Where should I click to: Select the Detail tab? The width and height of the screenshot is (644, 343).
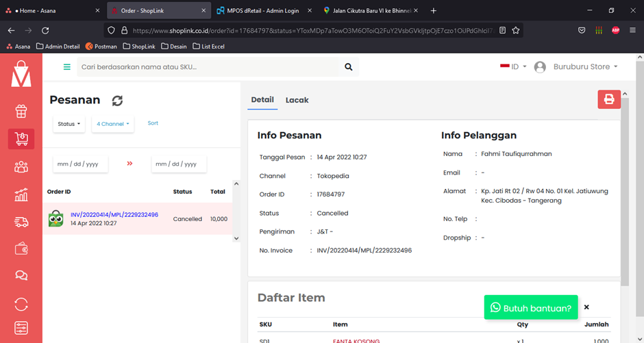[262, 100]
